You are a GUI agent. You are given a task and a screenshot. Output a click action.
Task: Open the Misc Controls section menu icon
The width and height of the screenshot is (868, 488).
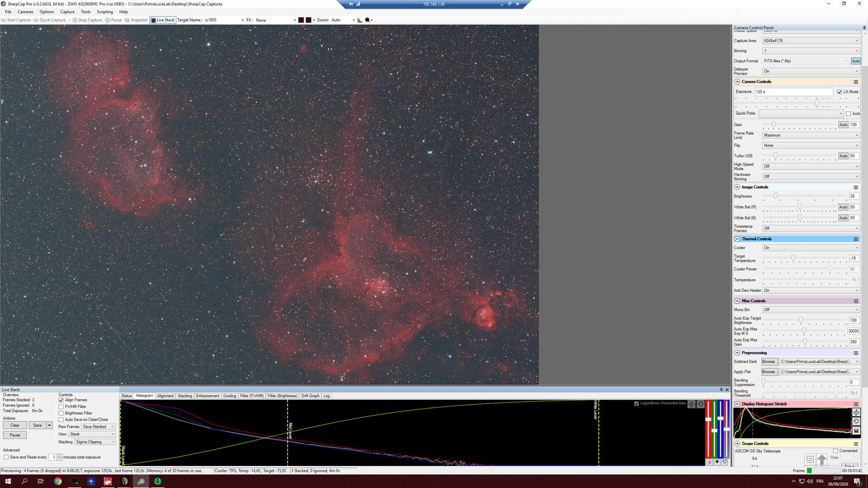(856, 301)
